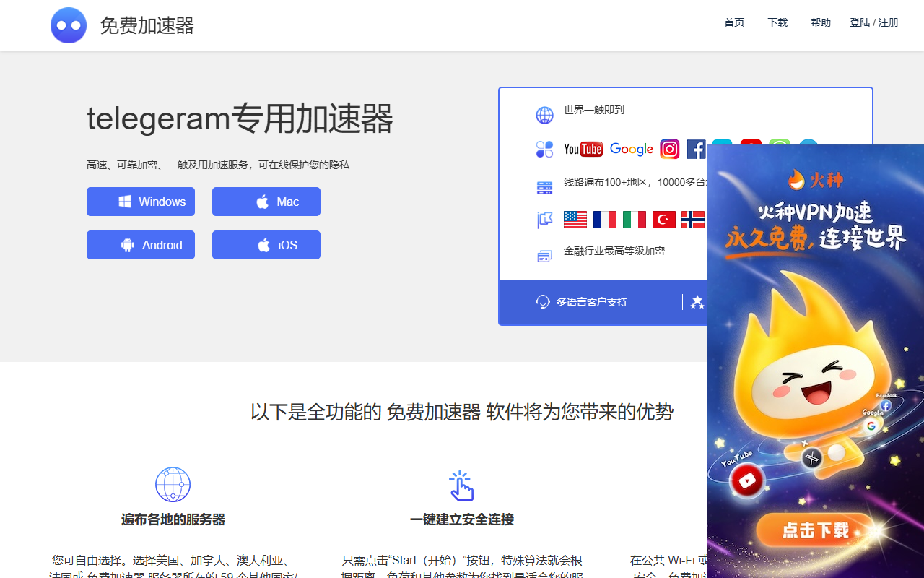Click the stars icon in blue bar

pyautogui.click(x=697, y=302)
